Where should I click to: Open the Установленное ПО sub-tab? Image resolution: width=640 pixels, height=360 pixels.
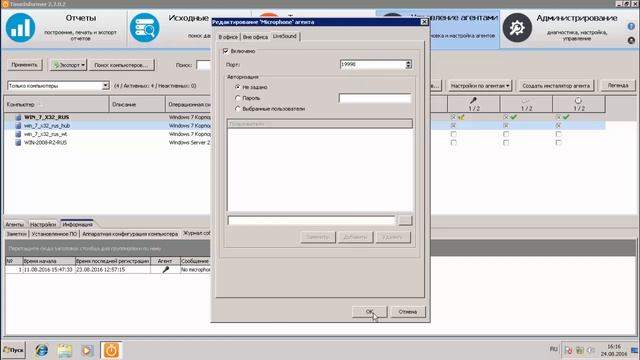click(54, 234)
